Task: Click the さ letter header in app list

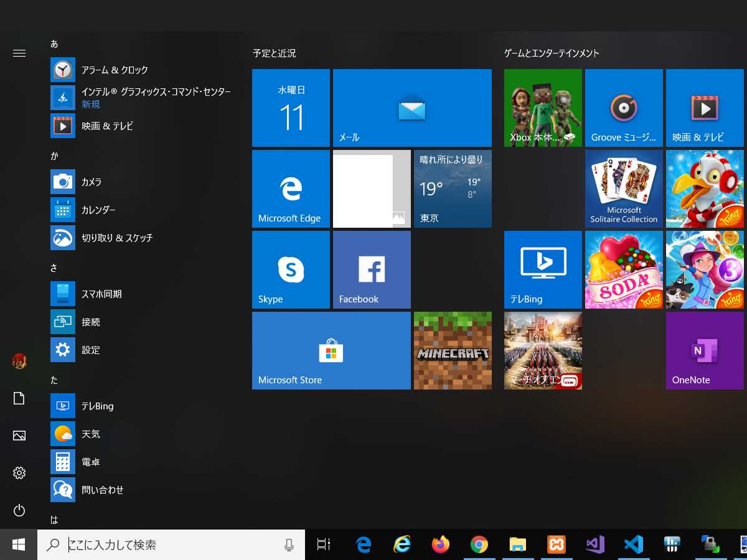Action: click(54, 268)
